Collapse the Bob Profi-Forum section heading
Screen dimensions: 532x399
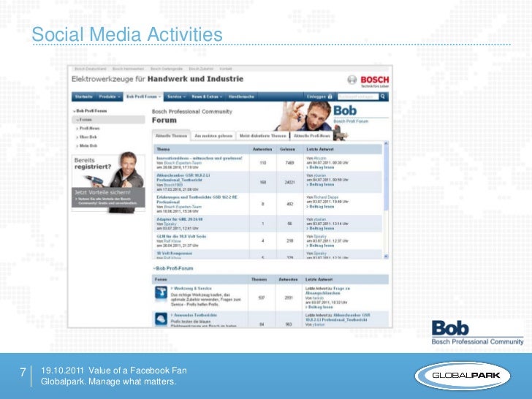pyautogui.click(x=173, y=268)
